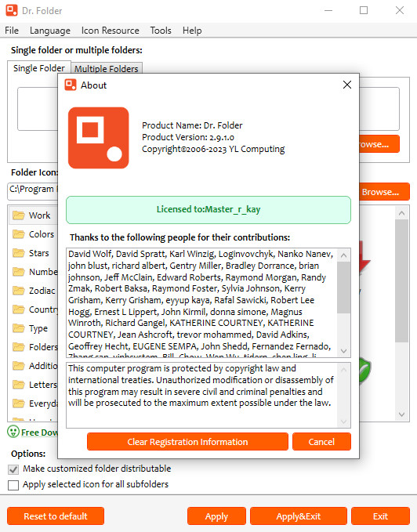
Task: Click the icon gallery scrollbar thumb
Action: 402,281
